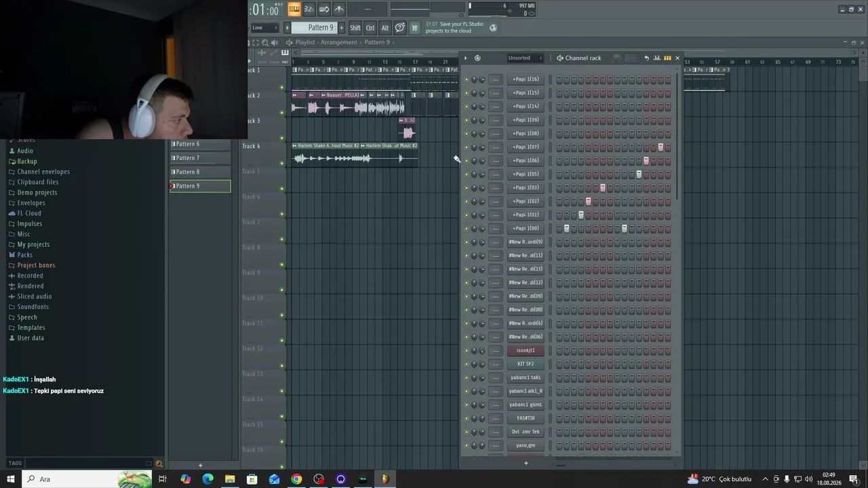Open FL Studio icon on the taskbar

385,479
